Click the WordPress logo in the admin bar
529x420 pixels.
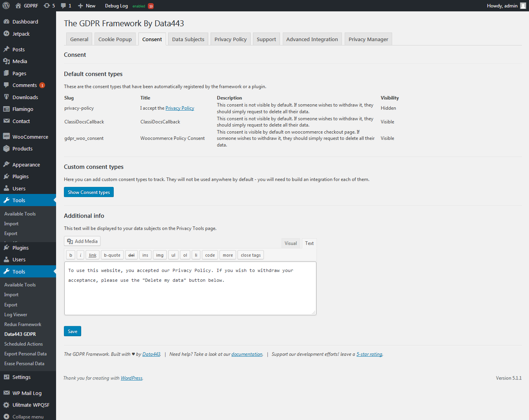5,5
